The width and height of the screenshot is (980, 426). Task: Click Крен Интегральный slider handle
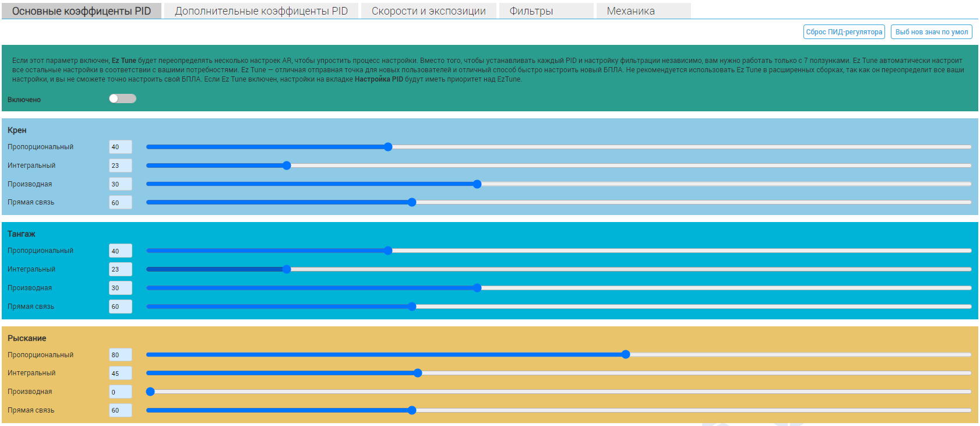pos(287,166)
